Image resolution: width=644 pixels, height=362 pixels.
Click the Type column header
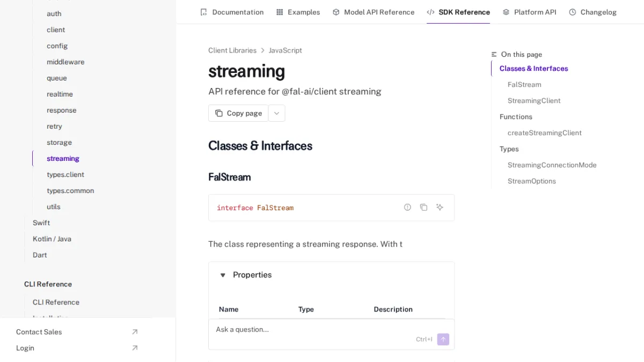click(306, 309)
